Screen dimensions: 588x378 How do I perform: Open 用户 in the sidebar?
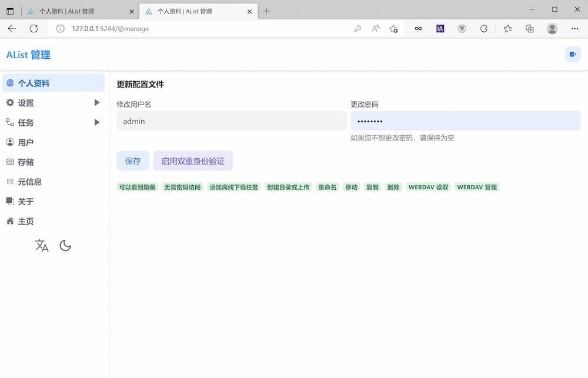pos(25,142)
